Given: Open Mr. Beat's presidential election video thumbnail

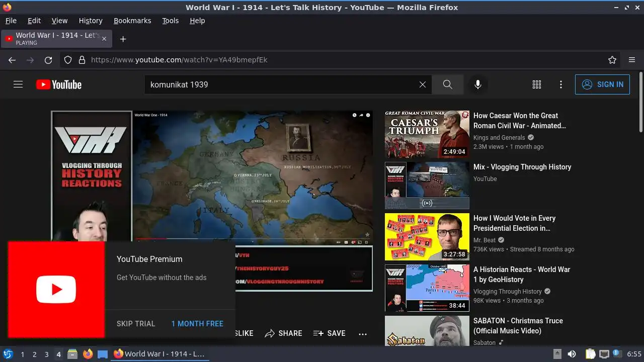Looking at the screenshot, I should click(427, 237).
